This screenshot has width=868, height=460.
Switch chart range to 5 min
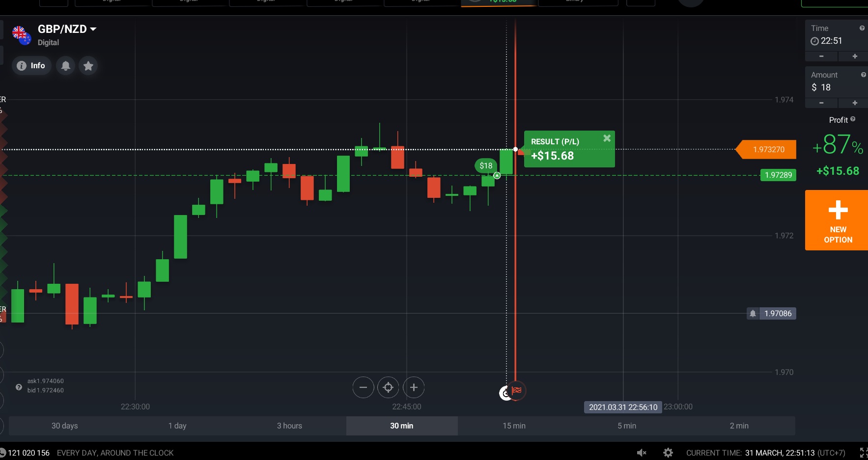tap(627, 426)
